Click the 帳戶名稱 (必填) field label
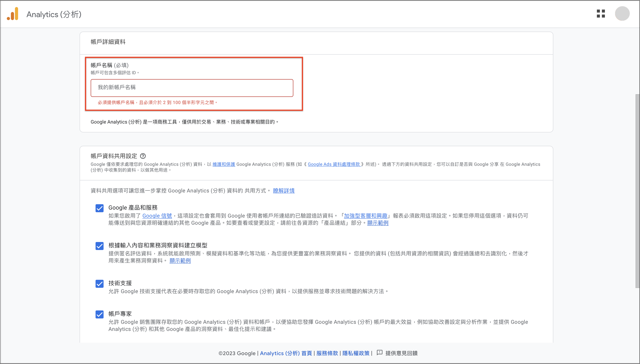The height and width of the screenshot is (364, 640). coord(110,65)
